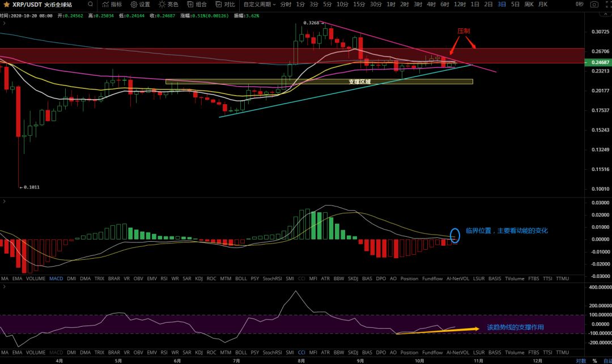
Task: Take a chart screenshot with camera icon
Action: (x=594, y=5)
